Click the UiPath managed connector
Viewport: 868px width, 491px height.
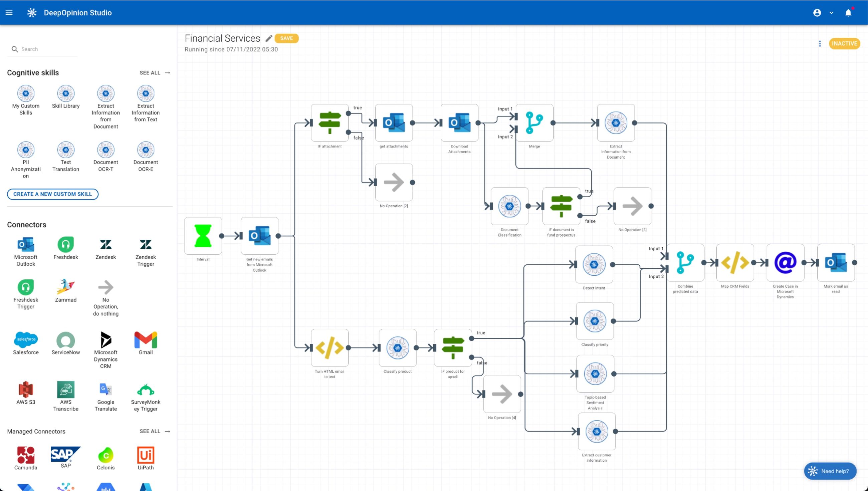point(145,455)
